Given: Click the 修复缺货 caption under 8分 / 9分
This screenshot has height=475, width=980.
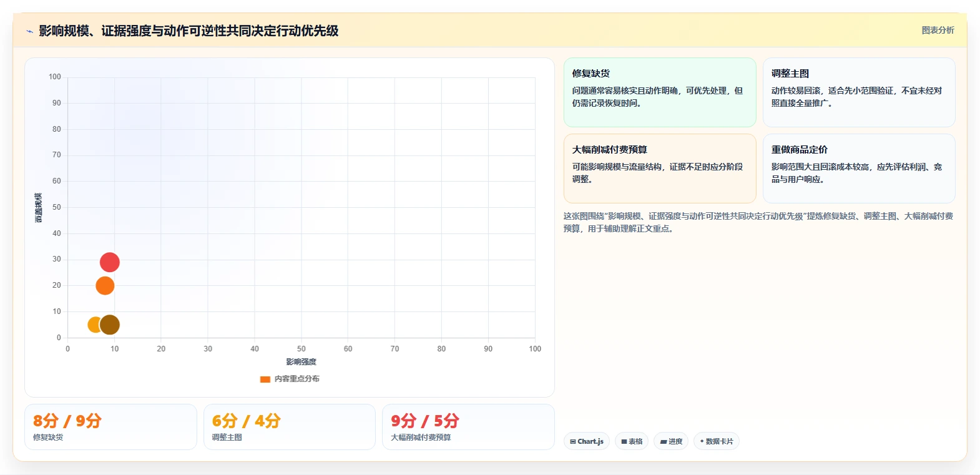Looking at the screenshot, I should [x=48, y=438].
